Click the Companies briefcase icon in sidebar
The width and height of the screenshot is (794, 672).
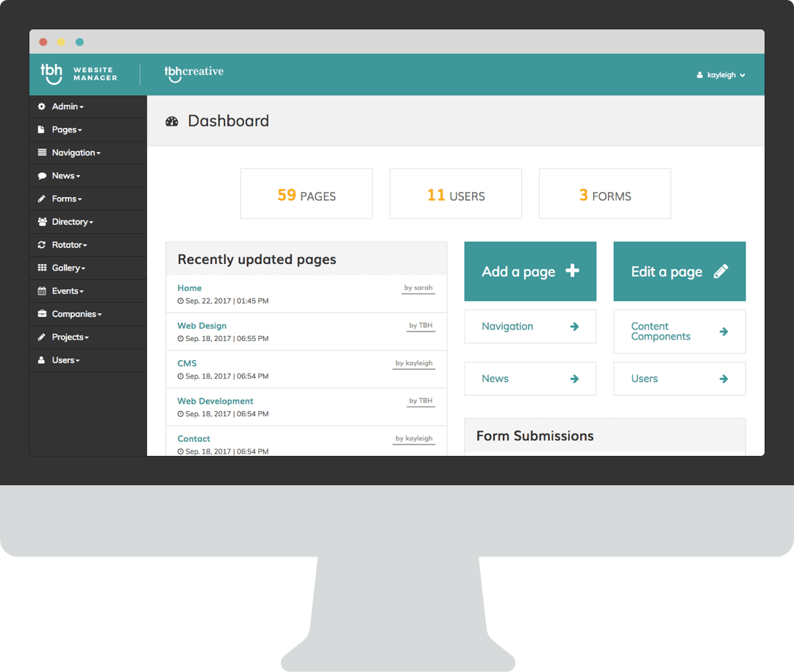(42, 314)
